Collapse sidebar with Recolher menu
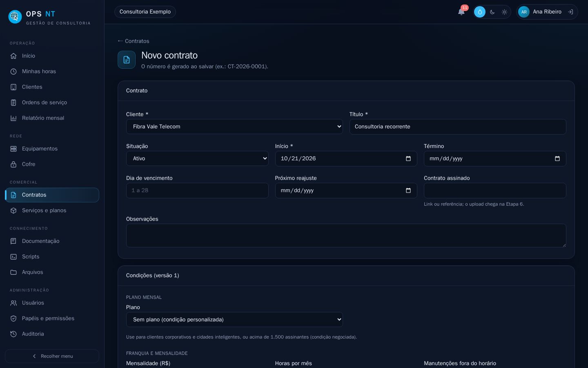The image size is (588, 368). coord(52,356)
